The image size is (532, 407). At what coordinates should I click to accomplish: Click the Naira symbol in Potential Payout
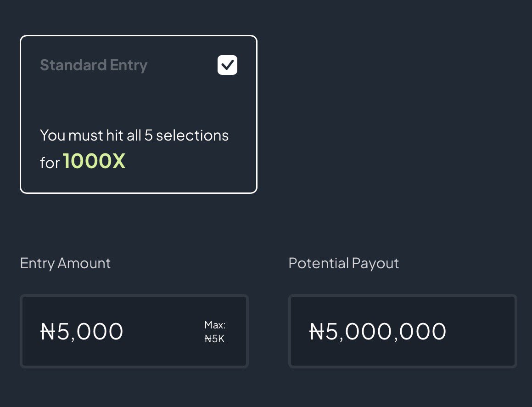click(317, 331)
